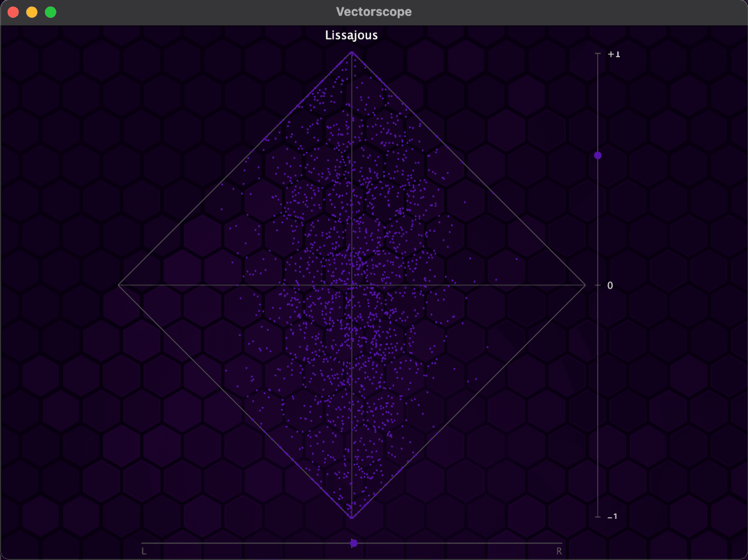The width and height of the screenshot is (748, 560).
Task: Click the Lissajous title label
Action: coord(351,35)
